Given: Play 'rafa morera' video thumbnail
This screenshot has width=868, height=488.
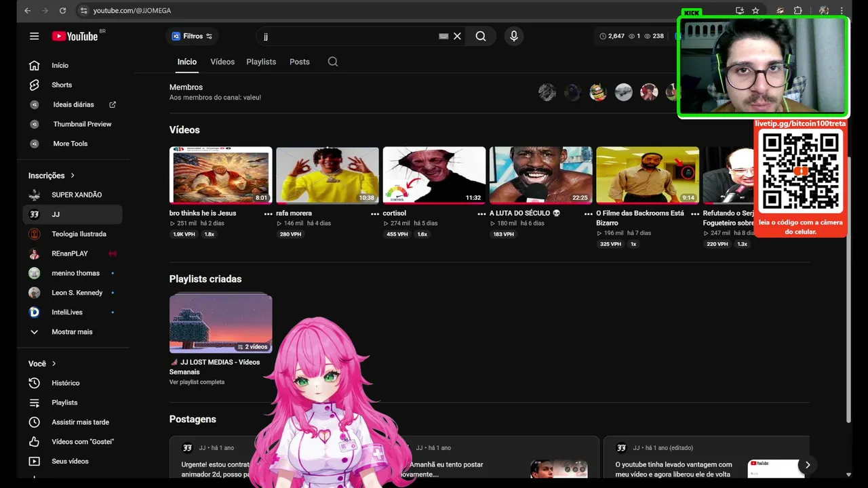Looking at the screenshot, I should (328, 176).
